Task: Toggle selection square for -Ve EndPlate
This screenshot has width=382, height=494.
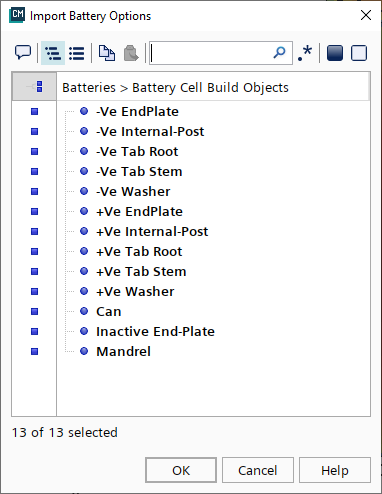Action: point(34,111)
